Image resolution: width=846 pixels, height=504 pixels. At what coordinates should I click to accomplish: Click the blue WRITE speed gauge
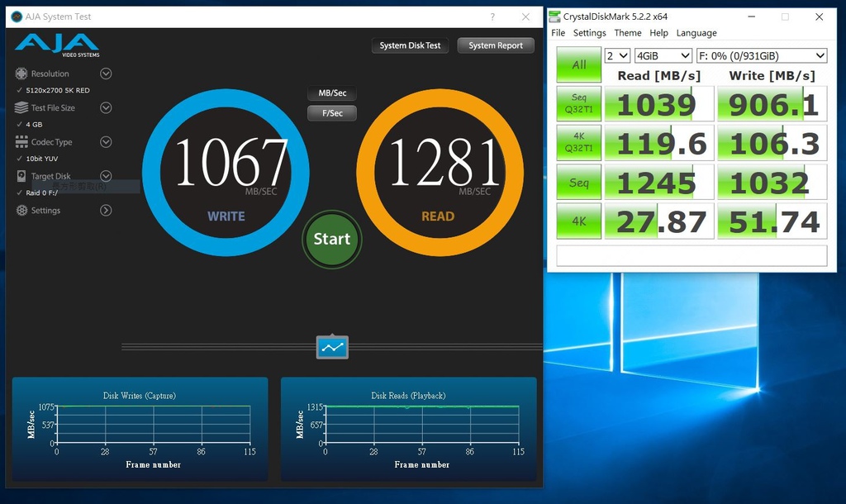click(226, 173)
